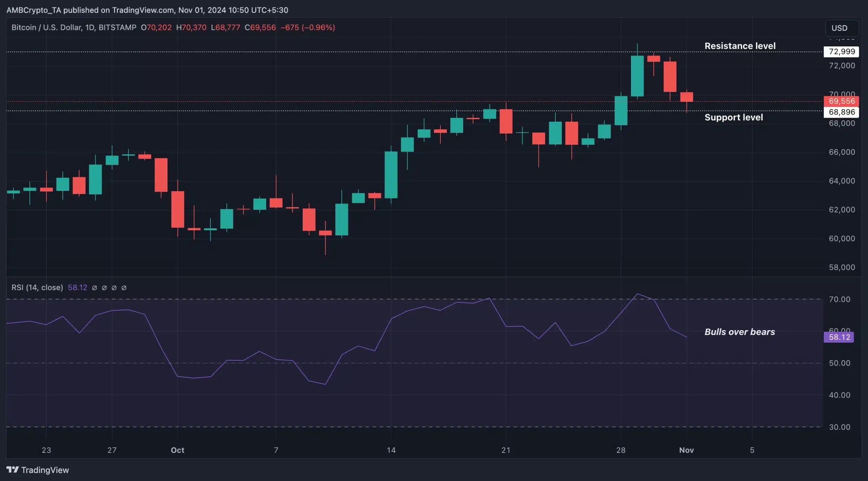Viewport: 868px width, 481px height.
Task: Open the 1D timeframe selector in the symbol title
Action: (x=90, y=27)
